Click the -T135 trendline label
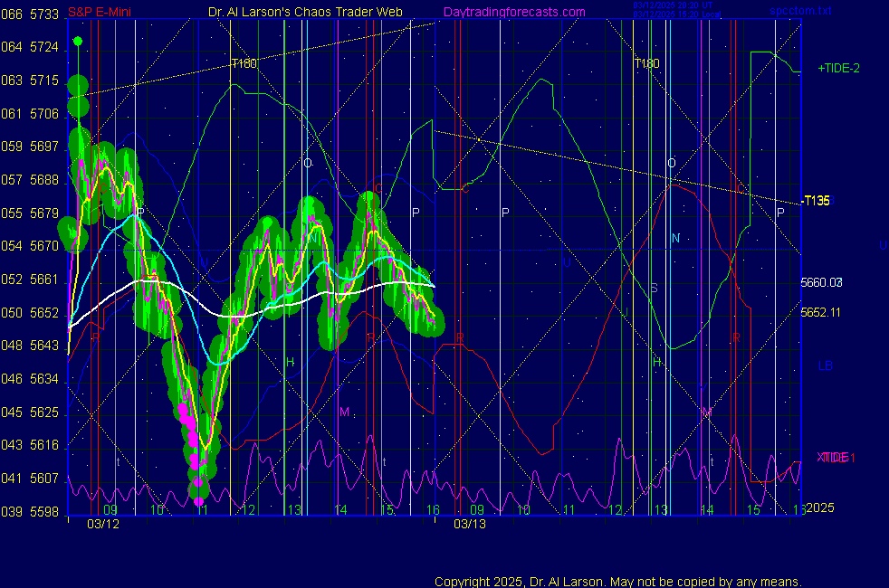Screen dimensions: 889x588 [816, 201]
